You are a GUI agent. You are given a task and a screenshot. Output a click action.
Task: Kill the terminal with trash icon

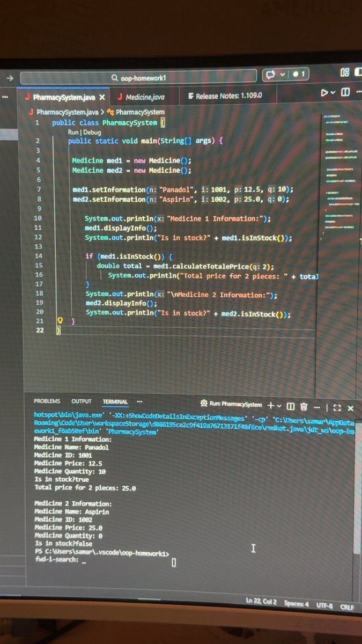click(x=304, y=407)
